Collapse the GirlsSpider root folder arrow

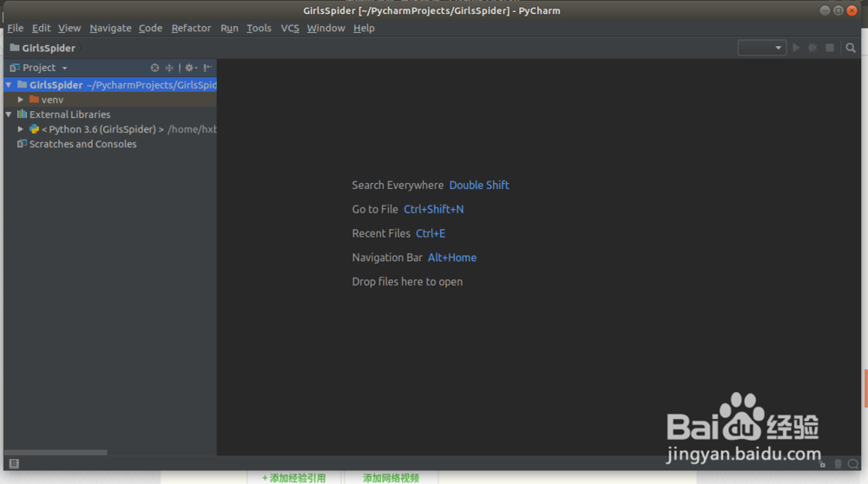[9, 85]
